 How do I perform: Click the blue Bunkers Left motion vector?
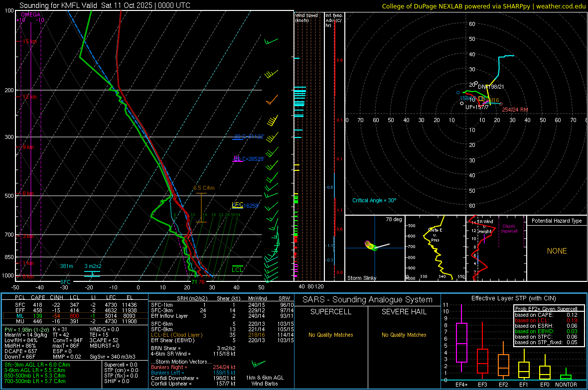click(x=193, y=373)
